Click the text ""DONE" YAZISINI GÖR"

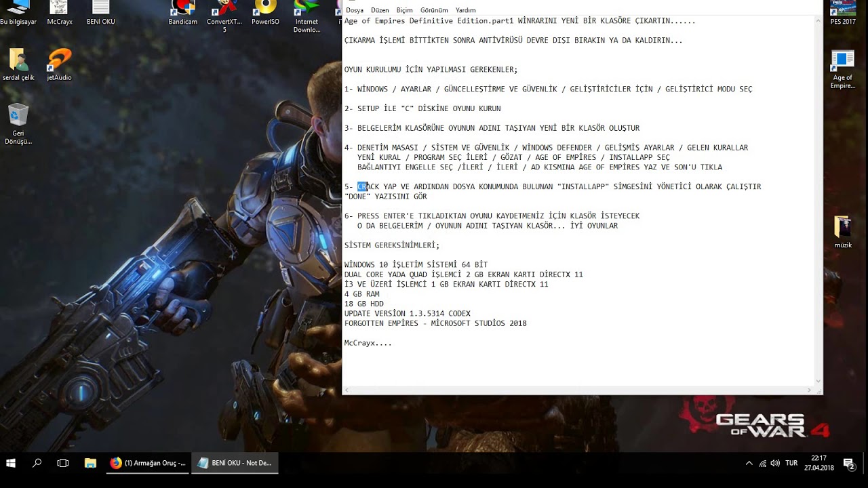tap(386, 197)
